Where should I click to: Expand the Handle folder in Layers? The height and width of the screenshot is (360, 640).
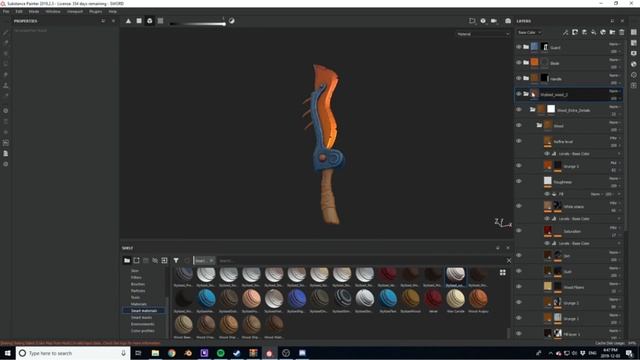tap(526, 78)
